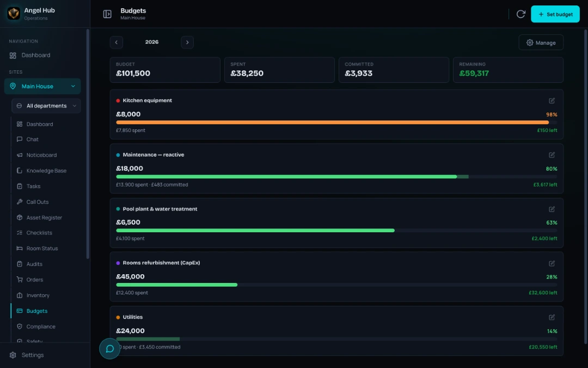The height and width of the screenshot is (368, 588).
Task: Edit the Maintenance — reactive budget
Action: click(552, 155)
